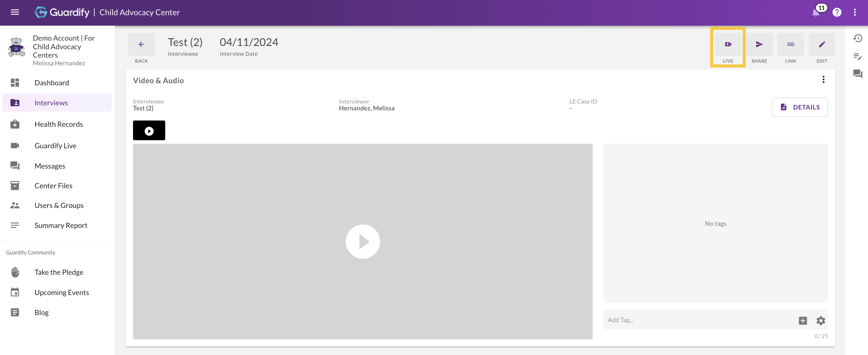Click the Share send icon
Viewport: 868px width, 355px height.
click(x=759, y=44)
